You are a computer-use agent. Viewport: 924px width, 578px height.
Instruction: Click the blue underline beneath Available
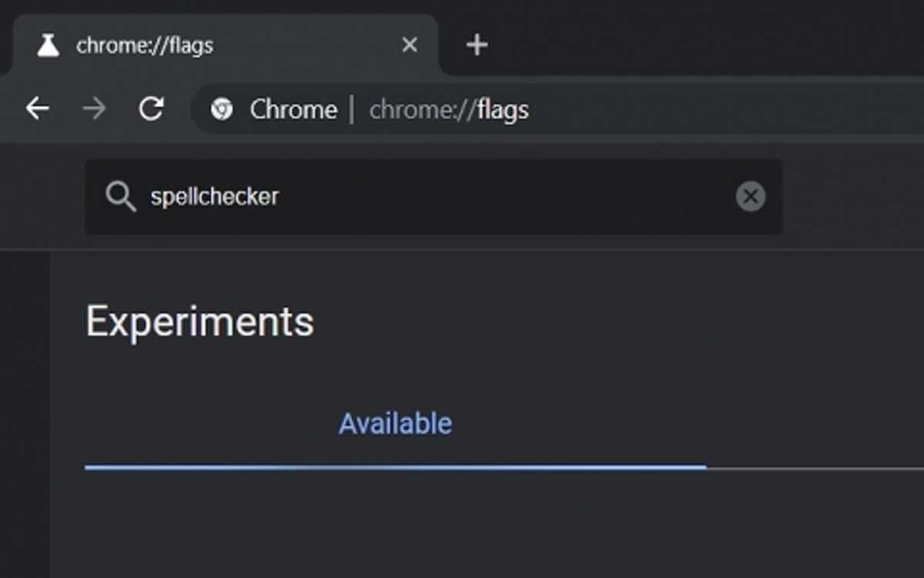click(396, 467)
